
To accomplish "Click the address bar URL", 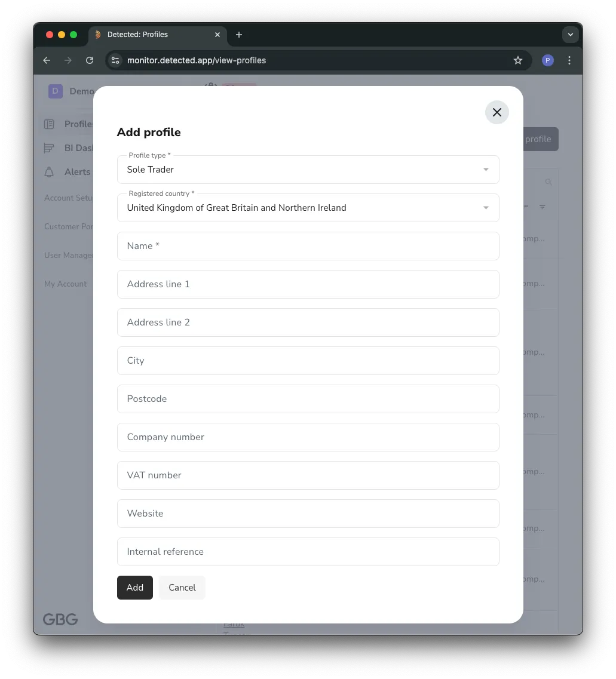I will [x=196, y=60].
